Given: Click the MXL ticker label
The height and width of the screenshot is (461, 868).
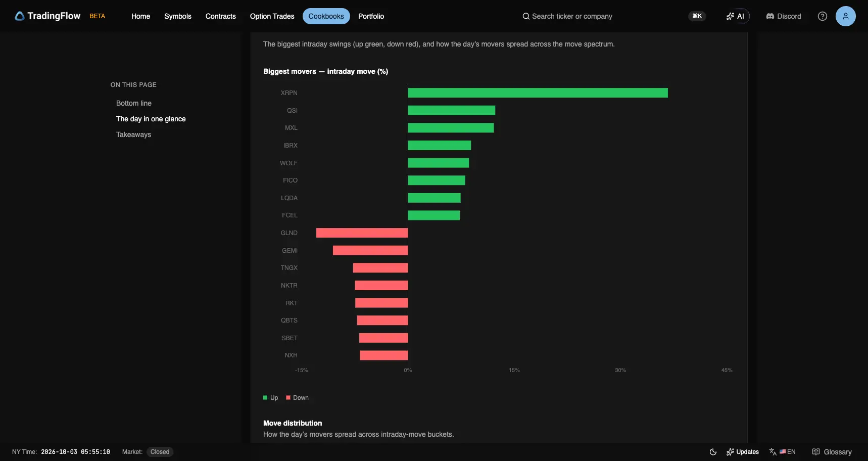Looking at the screenshot, I should click(x=291, y=128).
